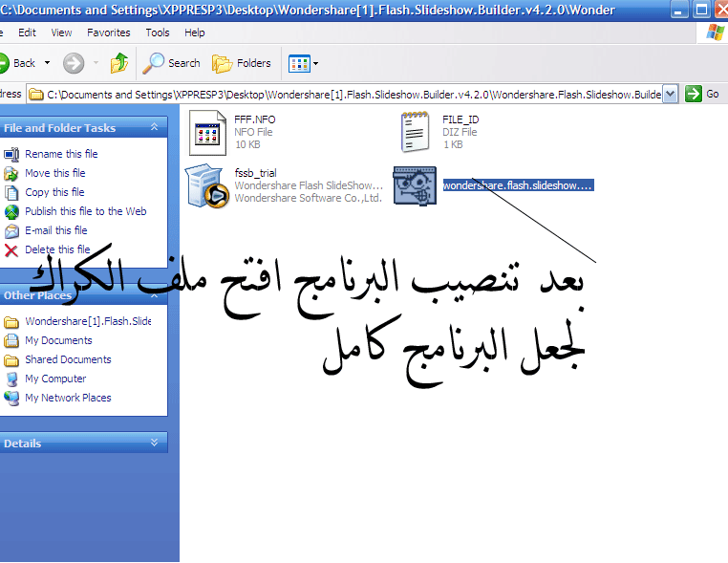Collapse the Other Places panel
The image size is (728, 563).
tap(154, 295)
